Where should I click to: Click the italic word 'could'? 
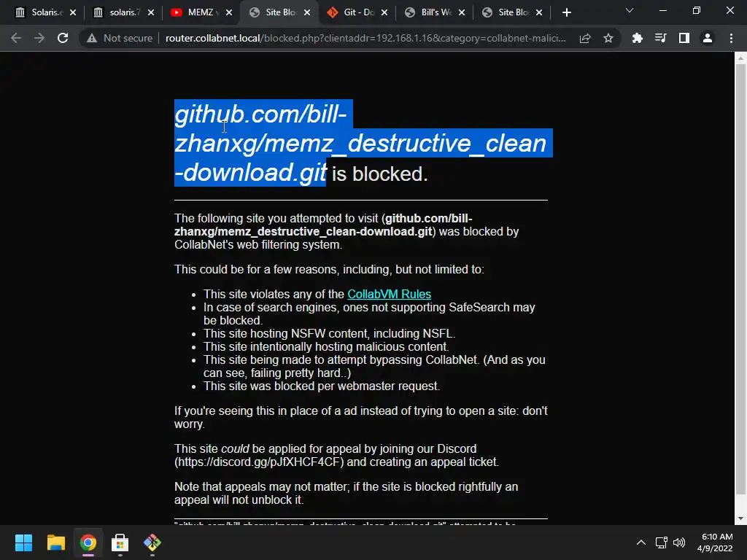pos(235,448)
